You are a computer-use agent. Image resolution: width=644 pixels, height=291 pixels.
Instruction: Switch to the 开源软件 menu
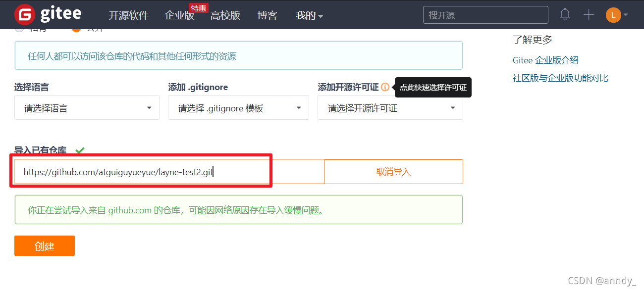coord(128,15)
